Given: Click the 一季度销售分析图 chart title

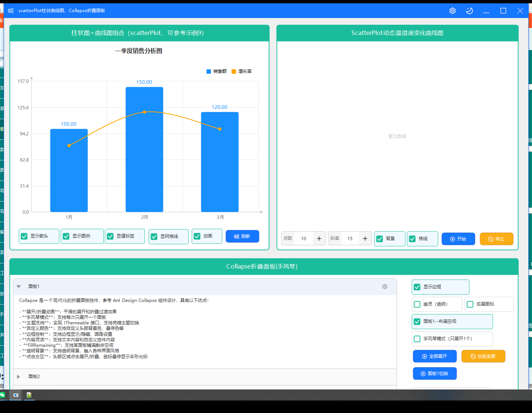Looking at the screenshot, I should (139, 51).
